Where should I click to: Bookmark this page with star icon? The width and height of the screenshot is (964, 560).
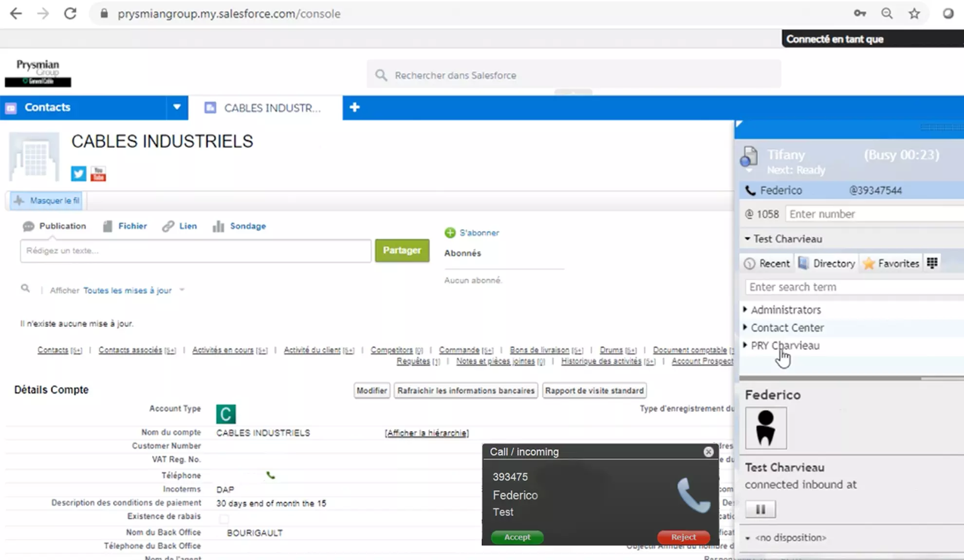[x=914, y=14]
